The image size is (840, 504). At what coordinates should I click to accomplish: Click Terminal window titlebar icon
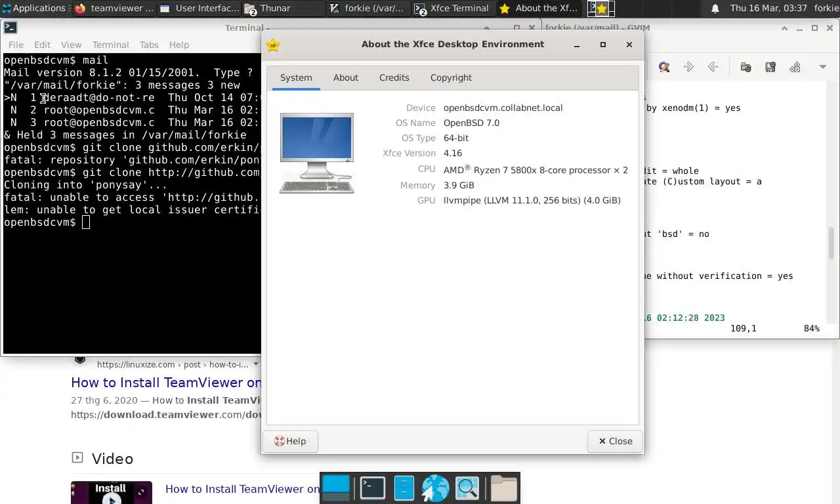(x=10, y=28)
